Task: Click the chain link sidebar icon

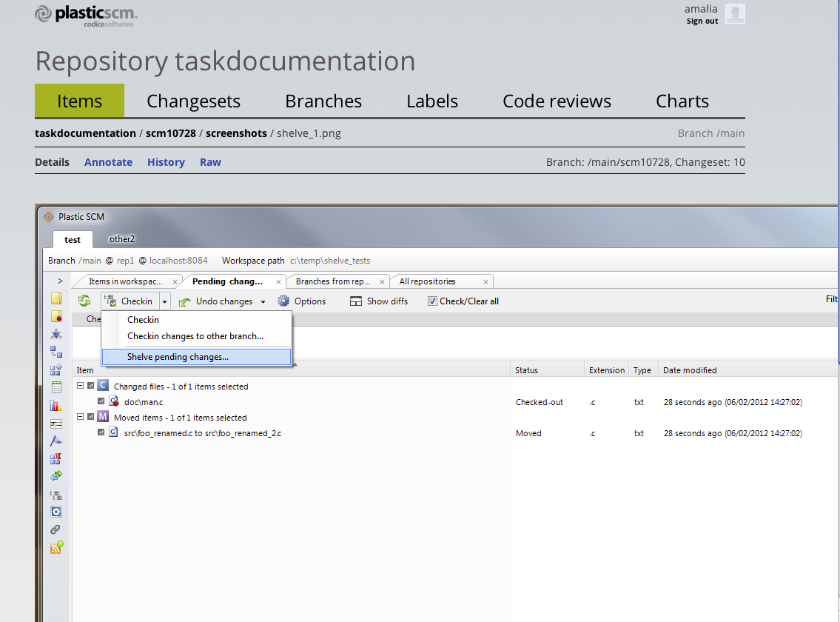Action: point(56,529)
